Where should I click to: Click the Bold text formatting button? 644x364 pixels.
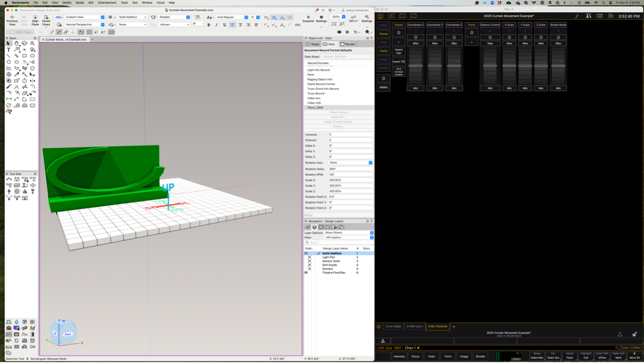point(209,25)
